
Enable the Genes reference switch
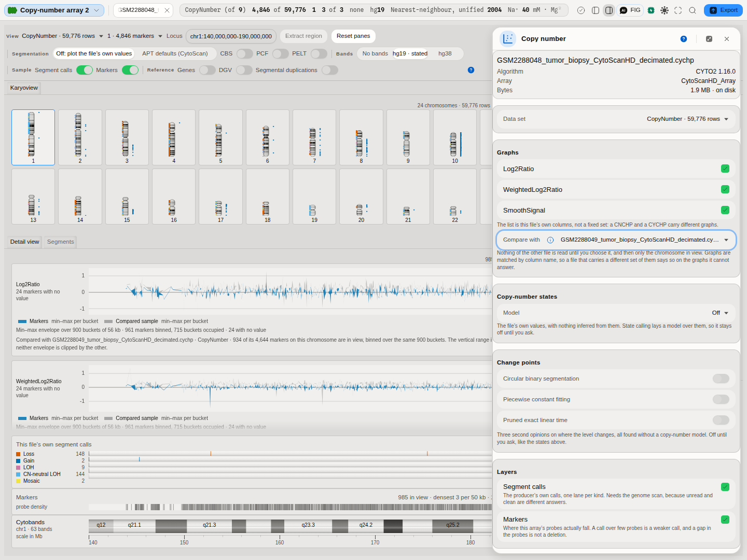click(208, 70)
